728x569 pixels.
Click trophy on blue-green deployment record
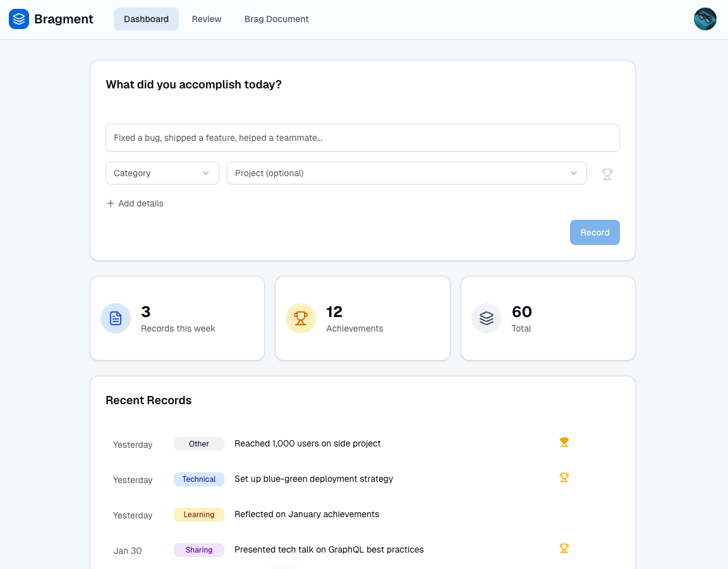[x=564, y=477]
